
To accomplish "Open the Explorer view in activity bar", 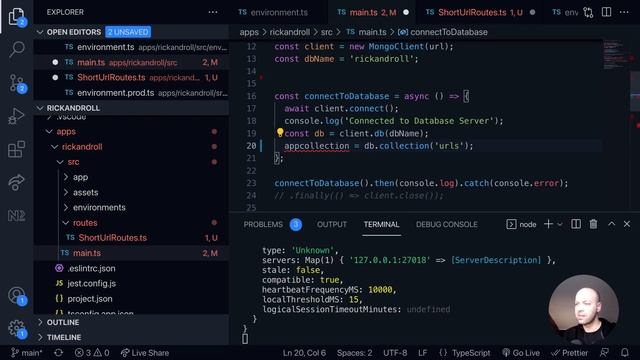I will 16,17.
